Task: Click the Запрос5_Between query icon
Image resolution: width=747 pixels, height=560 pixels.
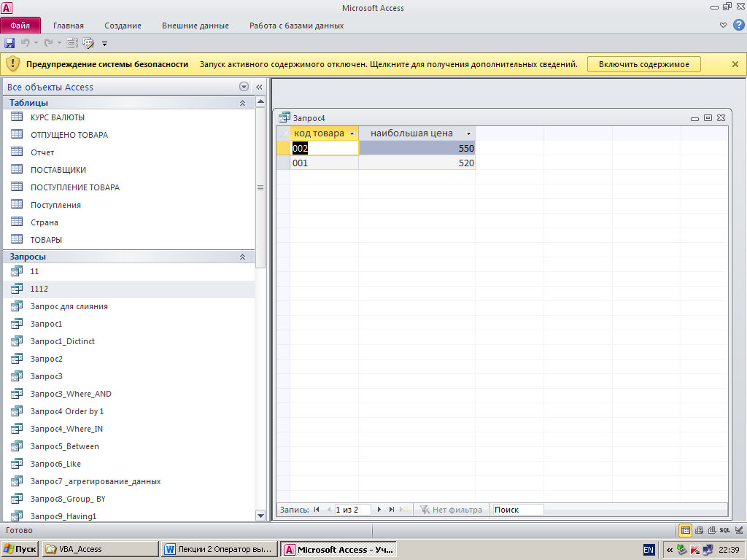Action: 17,446
